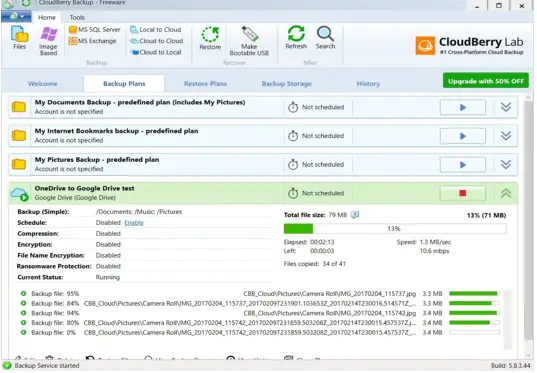Open the Files backup wizard
The image size is (537, 373).
click(x=20, y=38)
